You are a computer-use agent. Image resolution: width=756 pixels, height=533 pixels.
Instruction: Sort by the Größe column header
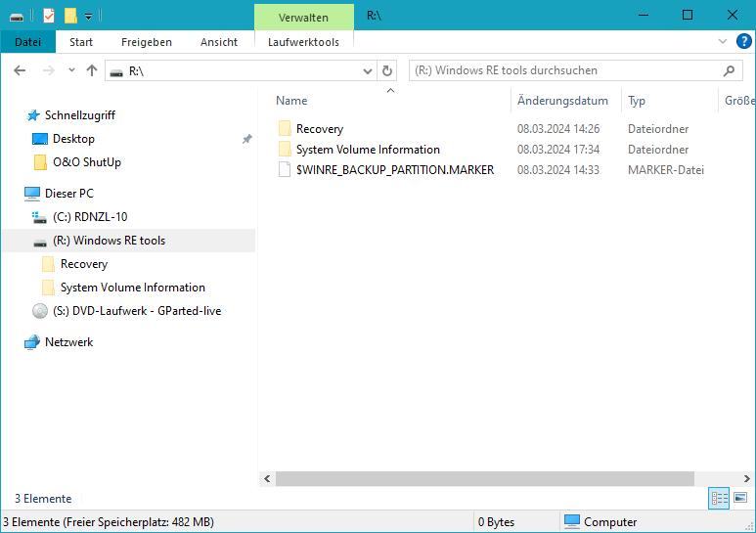(739, 100)
